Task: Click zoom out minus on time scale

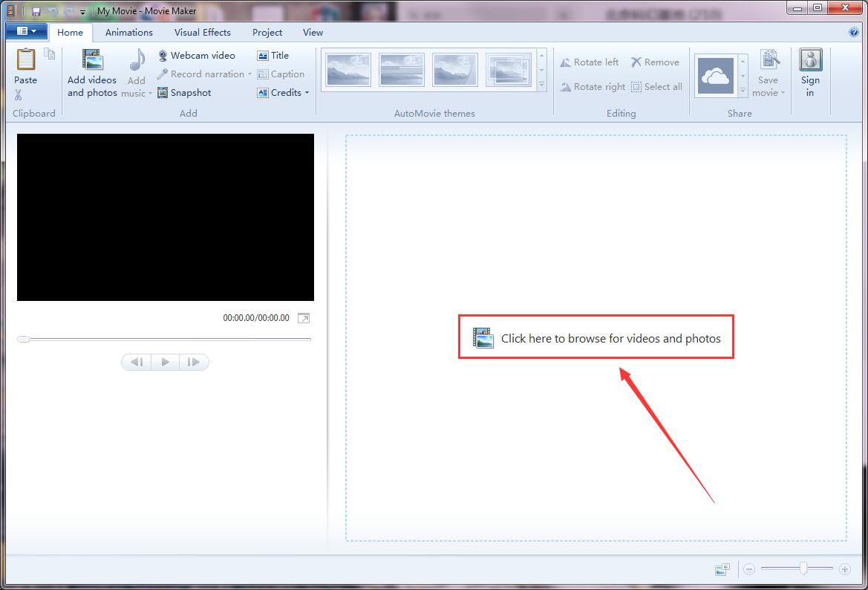Action: [x=749, y=569]
